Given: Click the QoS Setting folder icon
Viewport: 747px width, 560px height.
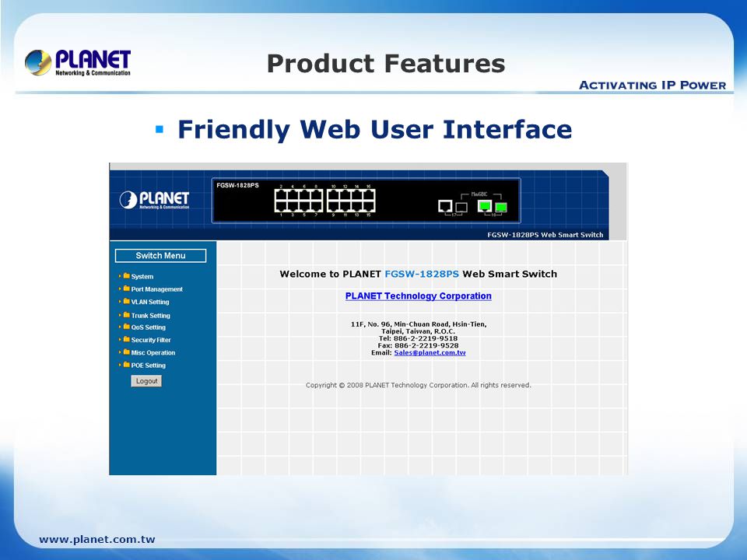Looking at the screenshot, I should (x=127, y=327).
